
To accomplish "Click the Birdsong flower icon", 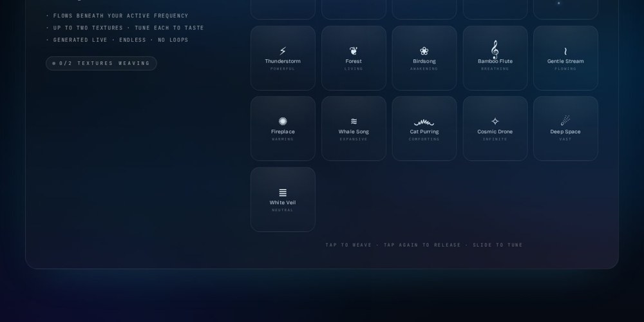I will 424,51.
